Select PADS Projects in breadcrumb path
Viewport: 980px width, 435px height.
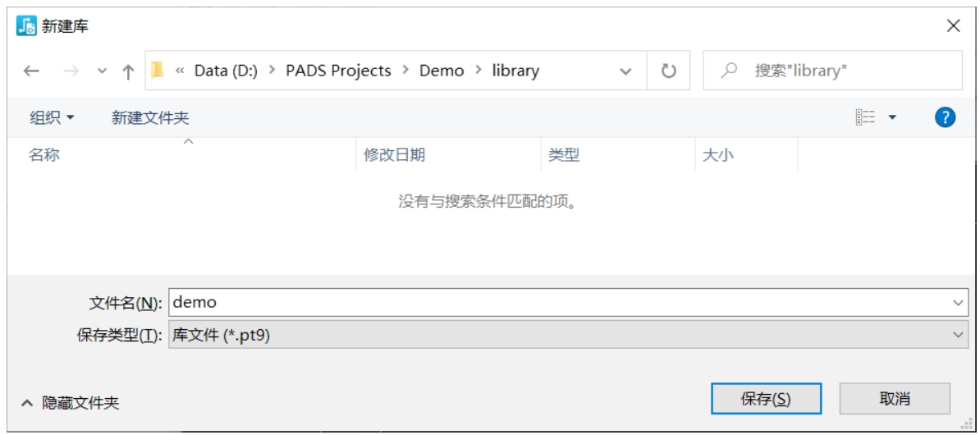point(338,71)
